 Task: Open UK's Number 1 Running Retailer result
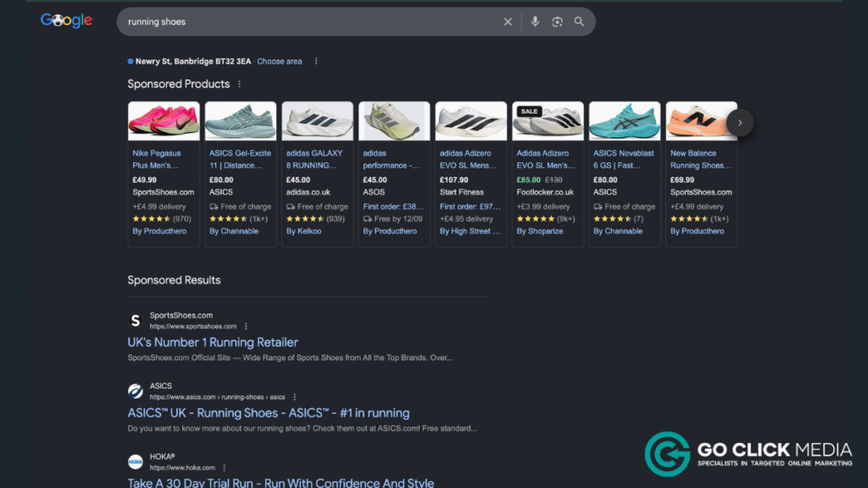[x=213, y=342]
